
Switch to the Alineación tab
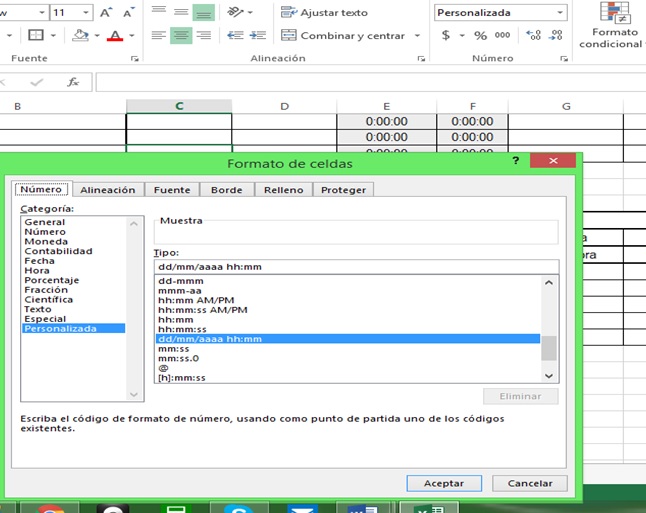(x=107, y=190)
